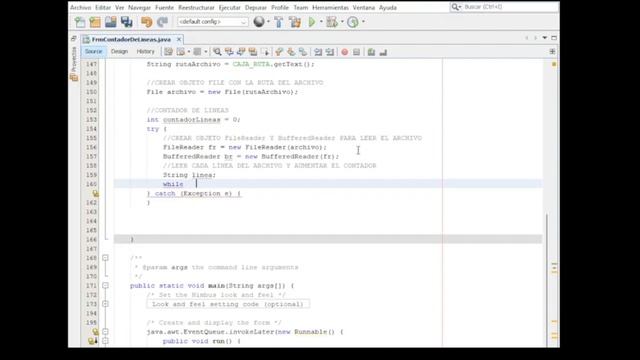This screenshot has width=640, height=360.
Task: Close the FrmContadorDeLineas.java tab
Action: point(179,39)
